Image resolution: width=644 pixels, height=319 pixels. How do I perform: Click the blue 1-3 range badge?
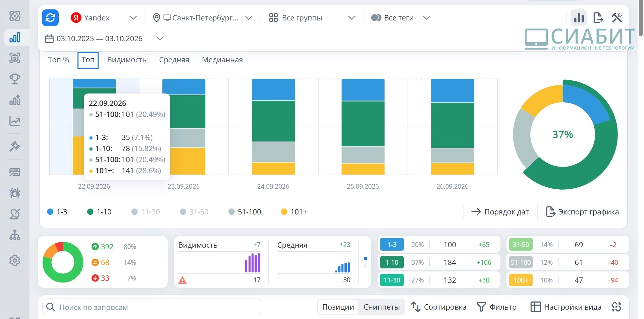392,245
